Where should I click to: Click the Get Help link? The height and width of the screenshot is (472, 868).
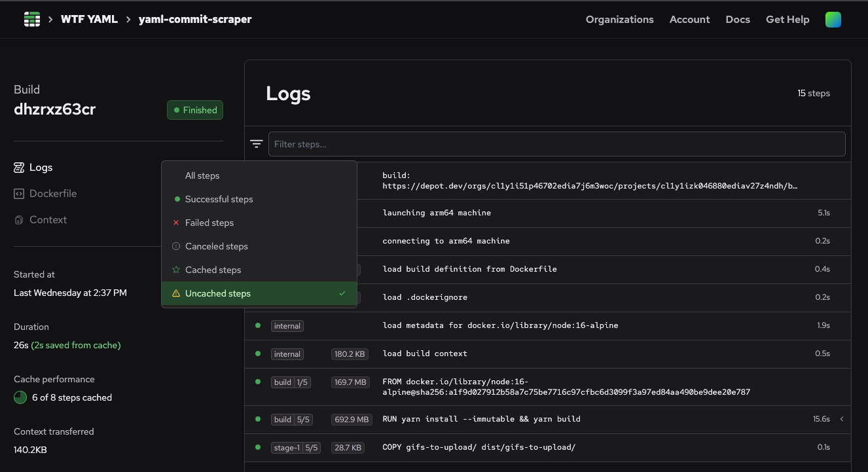pyautogui.click(x=787, y=20)
